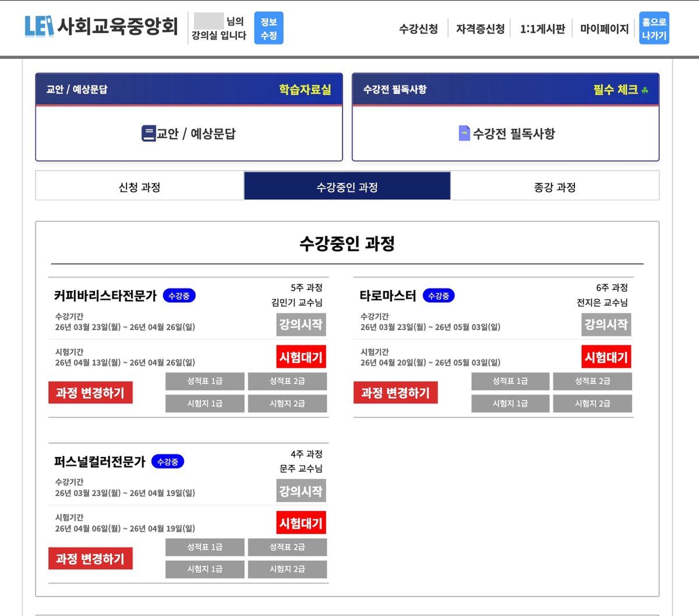Open the 자격증신청 menu

(480, 29)
